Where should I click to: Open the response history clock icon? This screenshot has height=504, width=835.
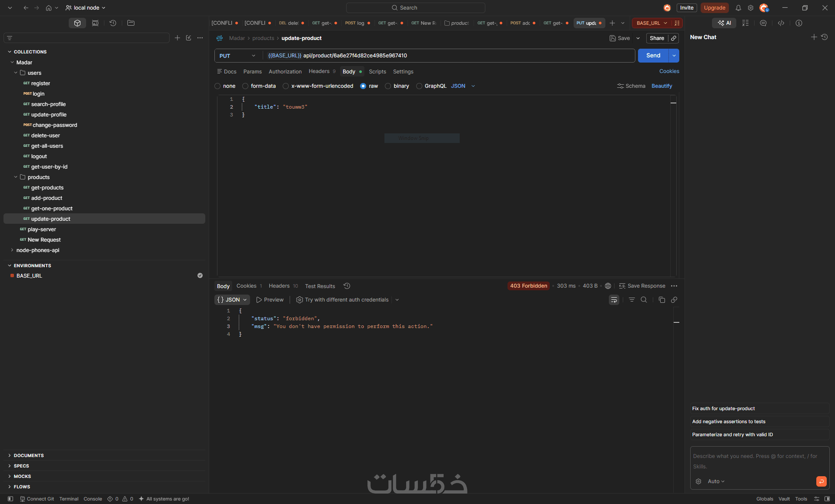tap(347, 286)
